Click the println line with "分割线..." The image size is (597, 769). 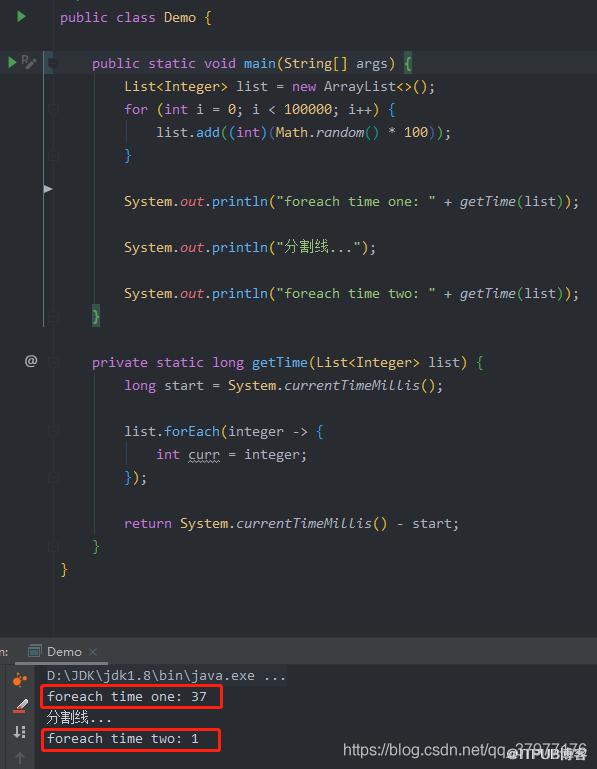[x=250, y=247]
